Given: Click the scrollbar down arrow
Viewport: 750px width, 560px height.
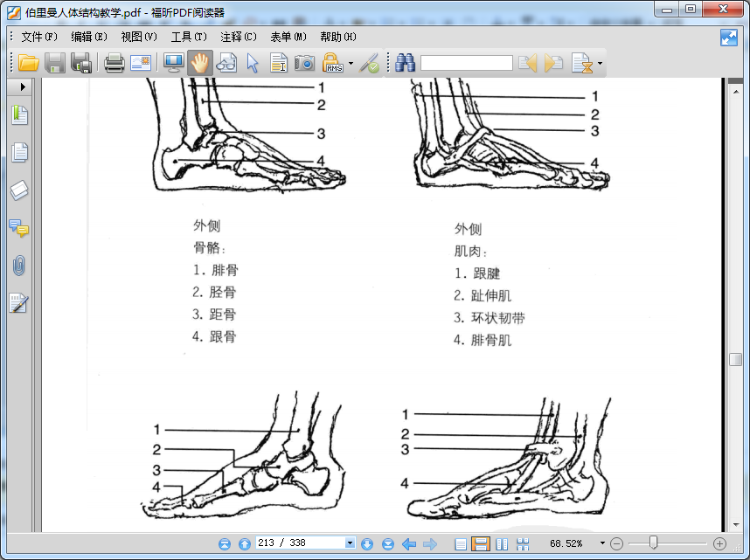Looking at the screenshot, I should 736,525.
